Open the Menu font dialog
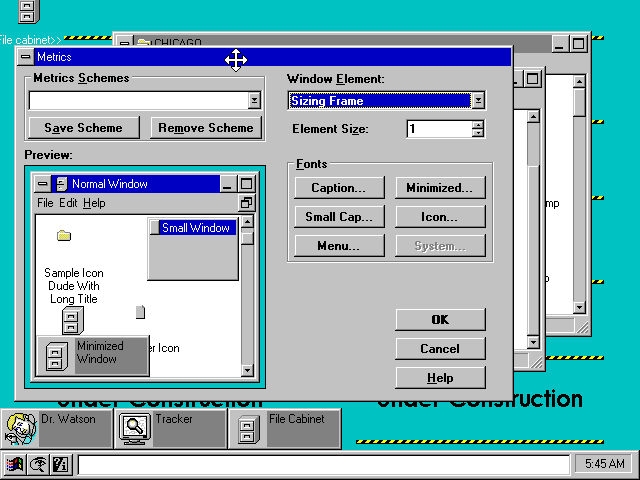Viewport: 640px width, 480px height. tap(339, 246)
